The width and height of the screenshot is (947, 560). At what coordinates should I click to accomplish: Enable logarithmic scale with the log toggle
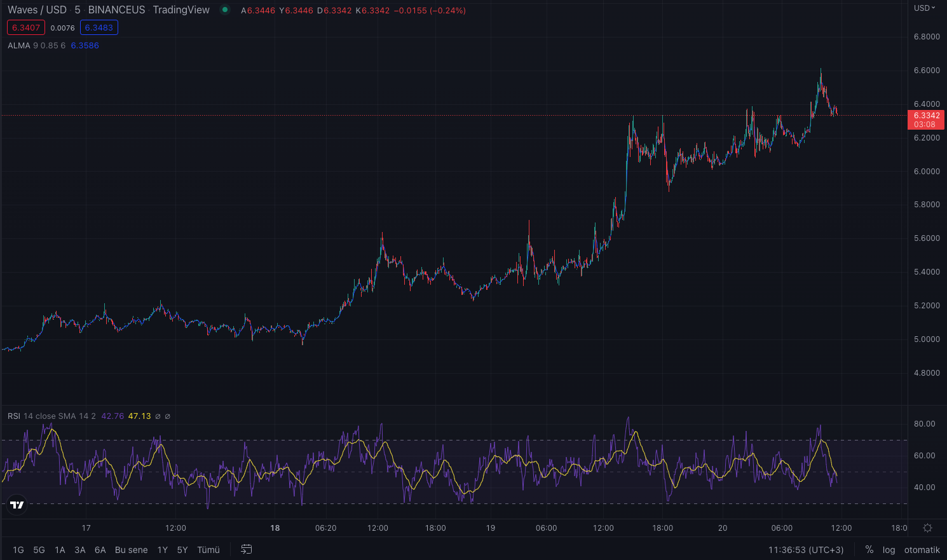(889, 549)
